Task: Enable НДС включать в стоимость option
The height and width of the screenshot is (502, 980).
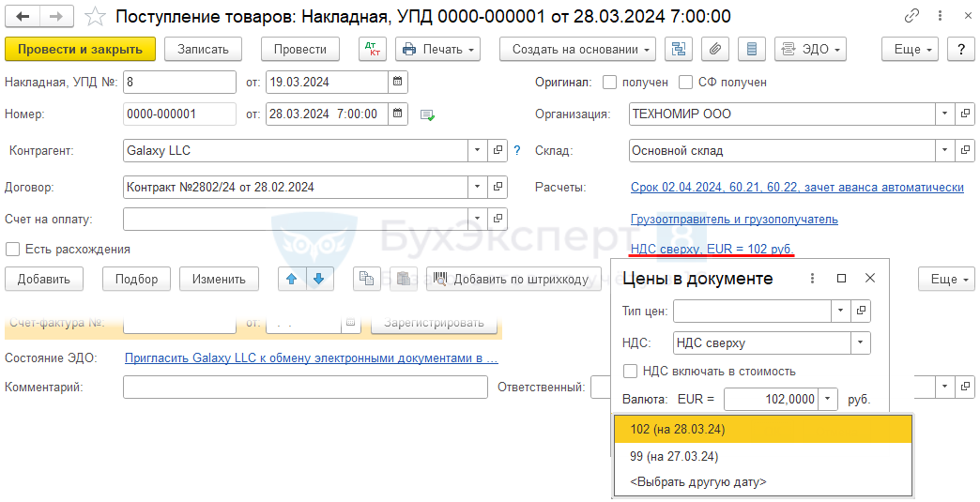Action: (631, 371)
